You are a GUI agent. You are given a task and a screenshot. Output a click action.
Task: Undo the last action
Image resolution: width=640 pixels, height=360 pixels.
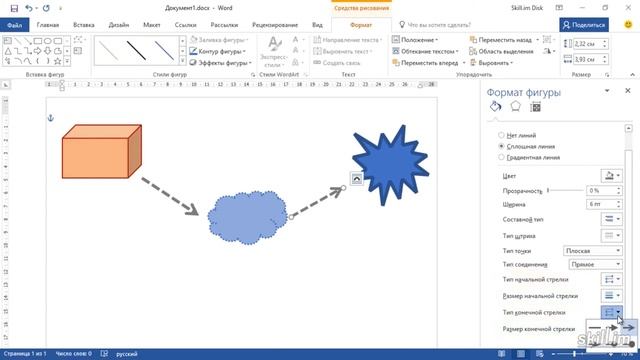29,8
